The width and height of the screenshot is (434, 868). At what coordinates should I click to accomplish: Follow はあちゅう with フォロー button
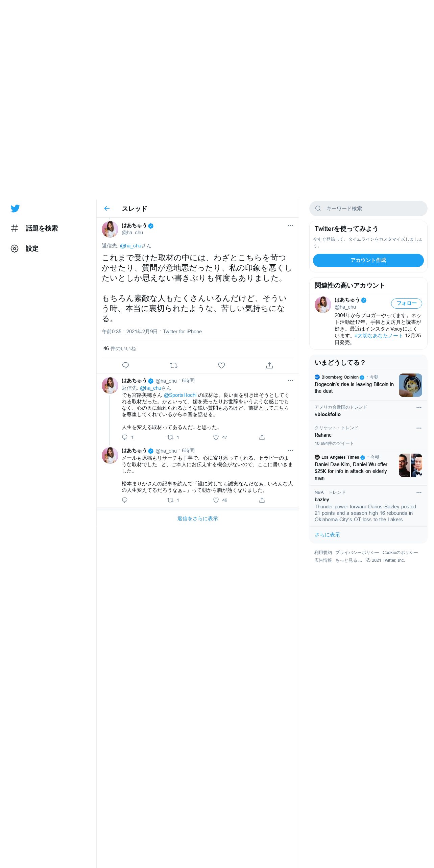click(406, 303)
